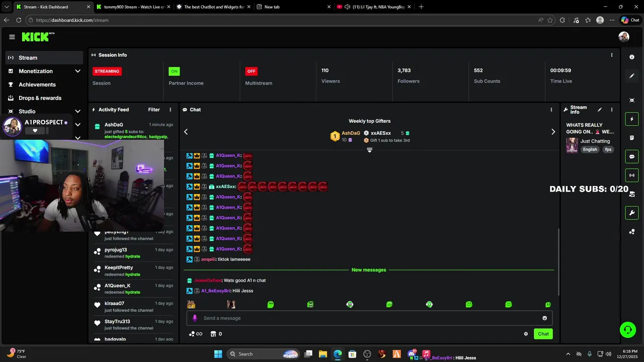Click the Send a message field
The image size is (644, 362).
pos(370,318)
